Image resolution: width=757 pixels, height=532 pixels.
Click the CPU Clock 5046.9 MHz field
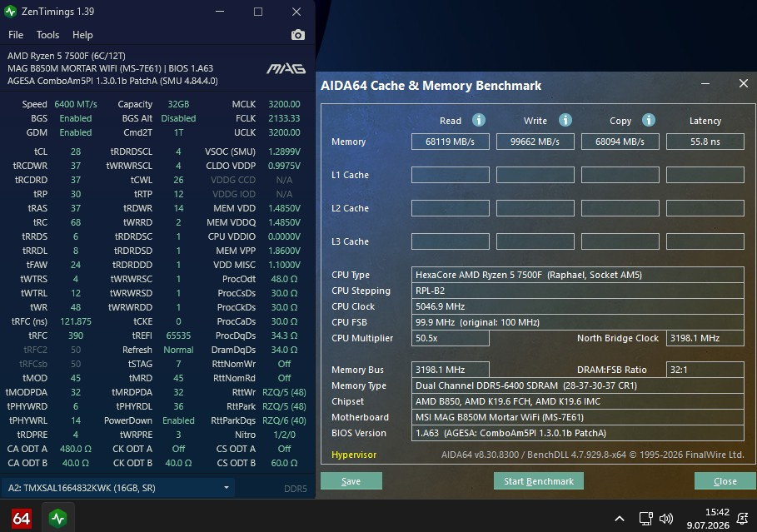click(577, 306)
